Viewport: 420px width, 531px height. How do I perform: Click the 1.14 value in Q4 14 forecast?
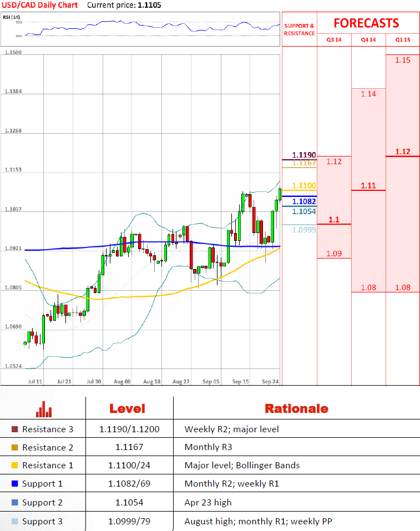coord(368,94)
